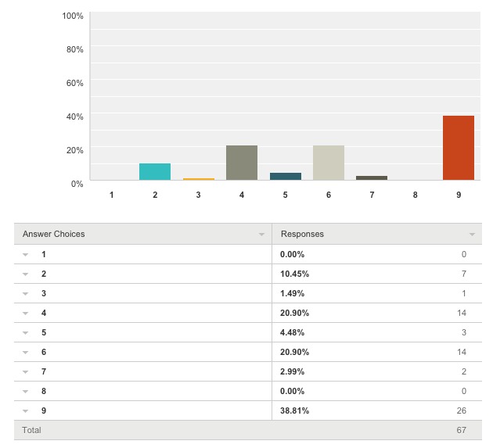
Task: Click the 1.49% response value for choice 3
Action: [293, 294]
